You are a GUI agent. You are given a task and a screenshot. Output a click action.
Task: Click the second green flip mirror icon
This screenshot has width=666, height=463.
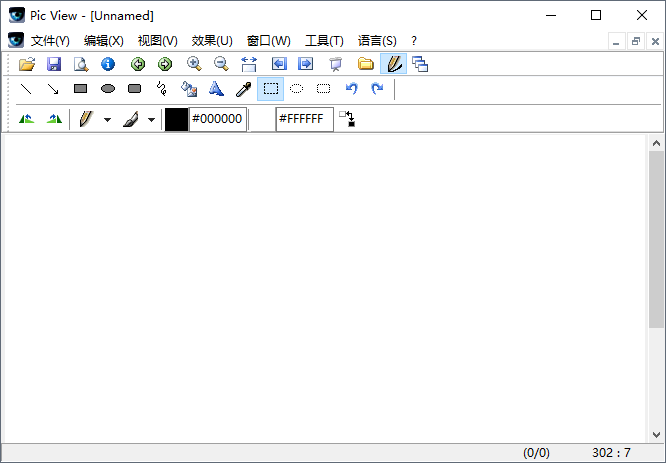click(54, 119)
